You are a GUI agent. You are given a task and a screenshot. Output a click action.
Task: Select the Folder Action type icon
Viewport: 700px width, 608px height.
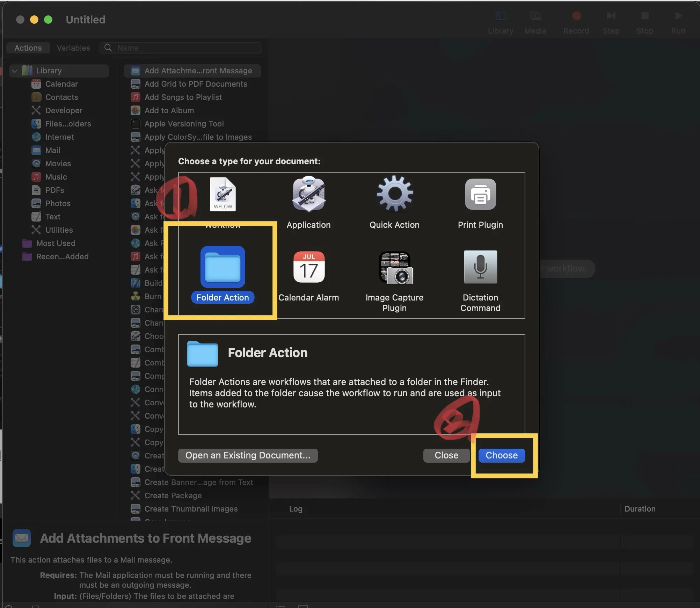(x=223, y=267)
